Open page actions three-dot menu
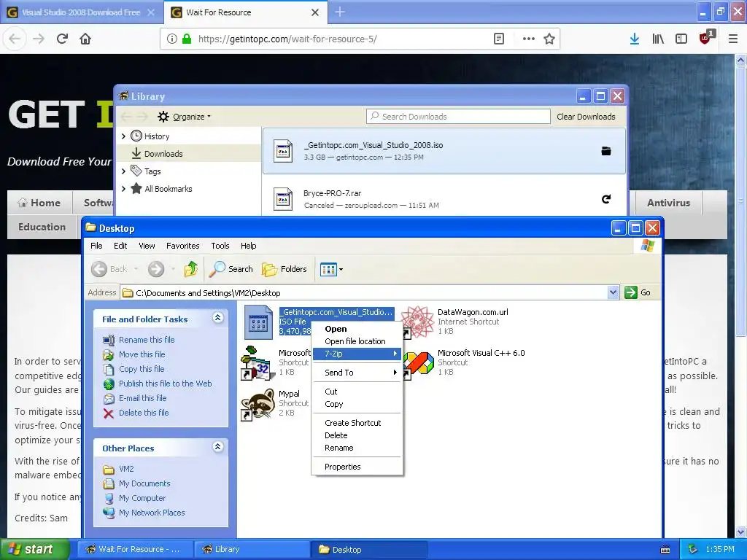The width and height of the screenshot is (747, 560). 528,39
